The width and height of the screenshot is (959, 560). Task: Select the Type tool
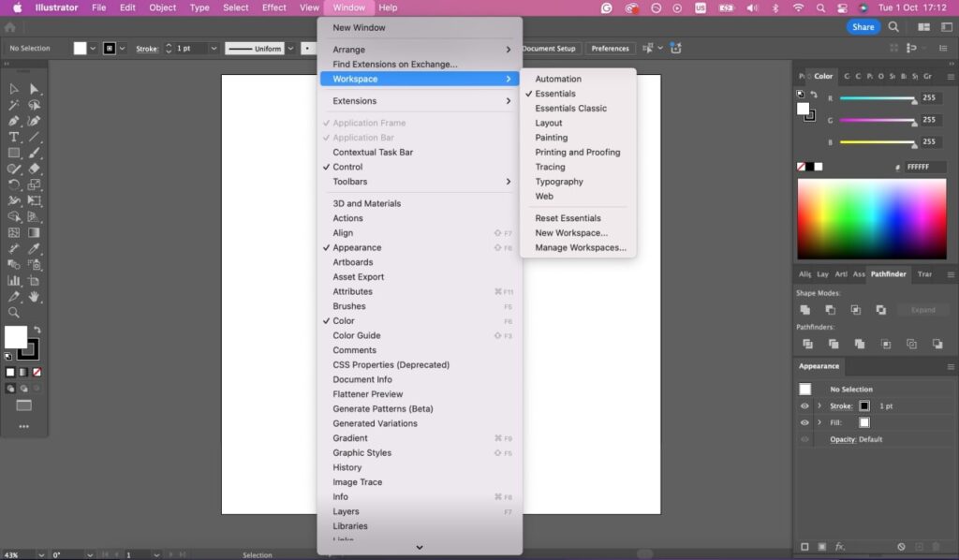click(x=13, y=137)
